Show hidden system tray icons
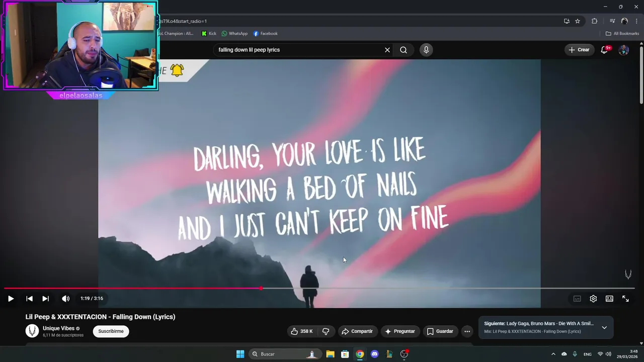Screen dimensions: 644x362 click(x=553, y=354)
